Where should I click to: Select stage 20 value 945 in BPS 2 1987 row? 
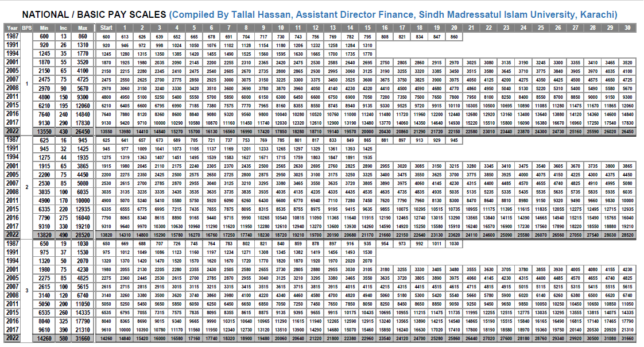click(x=454, y=140)
